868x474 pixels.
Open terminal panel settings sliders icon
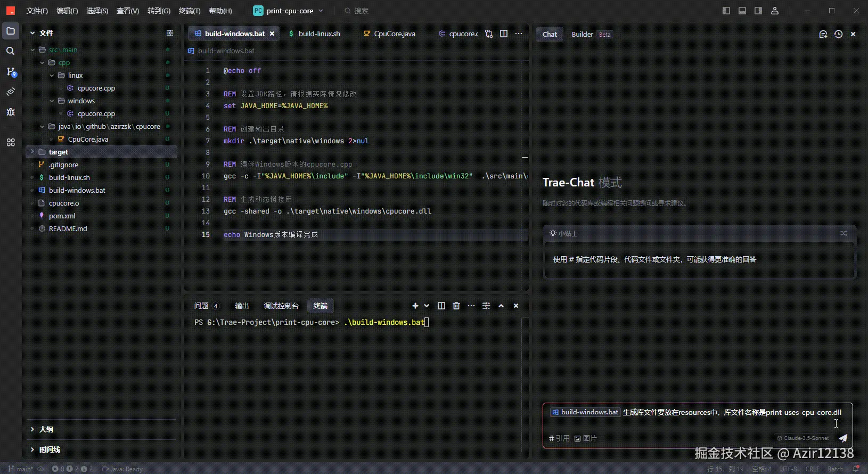486,306
